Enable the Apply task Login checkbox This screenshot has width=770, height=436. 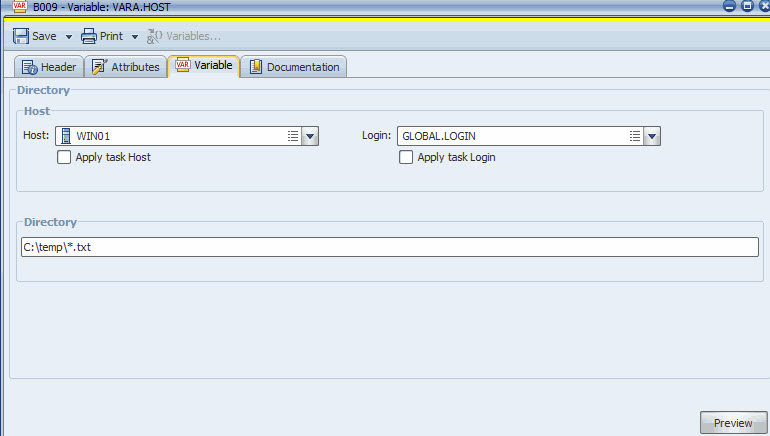point(406,157)
